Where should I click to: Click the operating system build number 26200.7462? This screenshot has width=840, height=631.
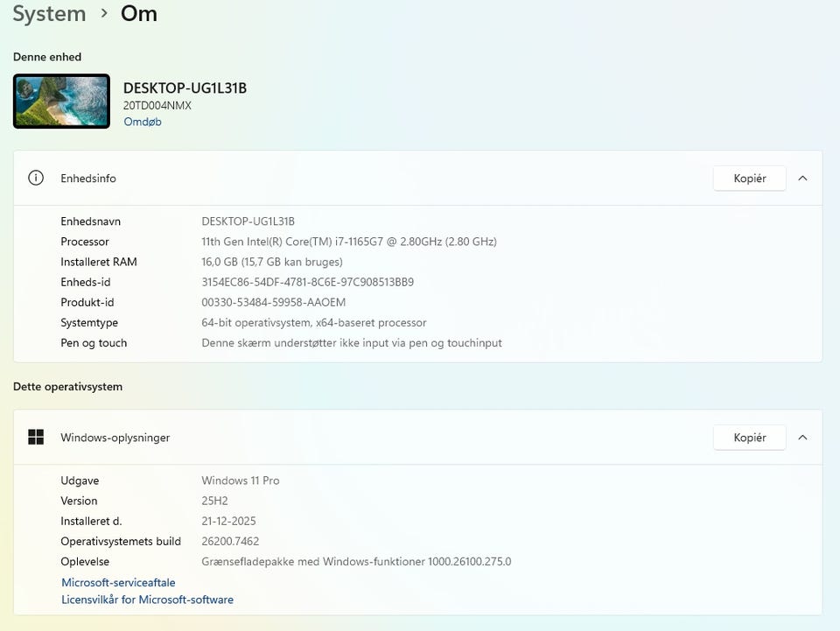pos(230,542)
